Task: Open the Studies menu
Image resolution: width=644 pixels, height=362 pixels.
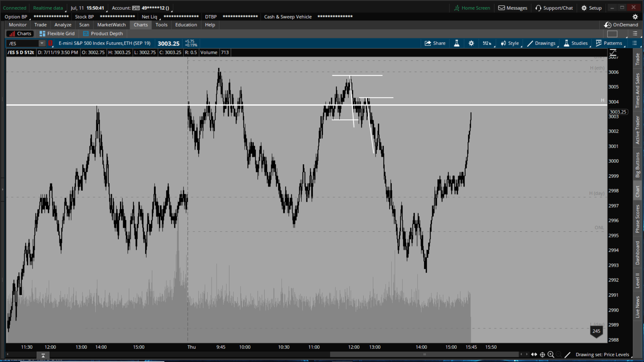Action: (x=576, y=43)
